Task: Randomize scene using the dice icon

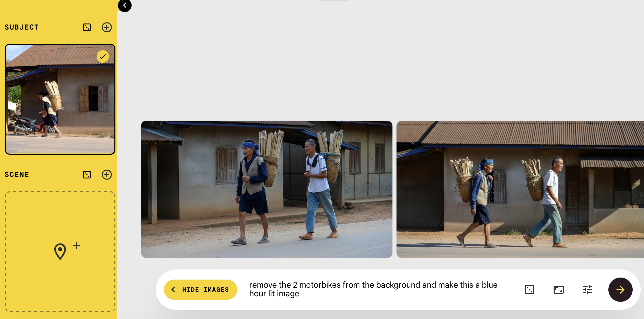Action: pos(87,175)
